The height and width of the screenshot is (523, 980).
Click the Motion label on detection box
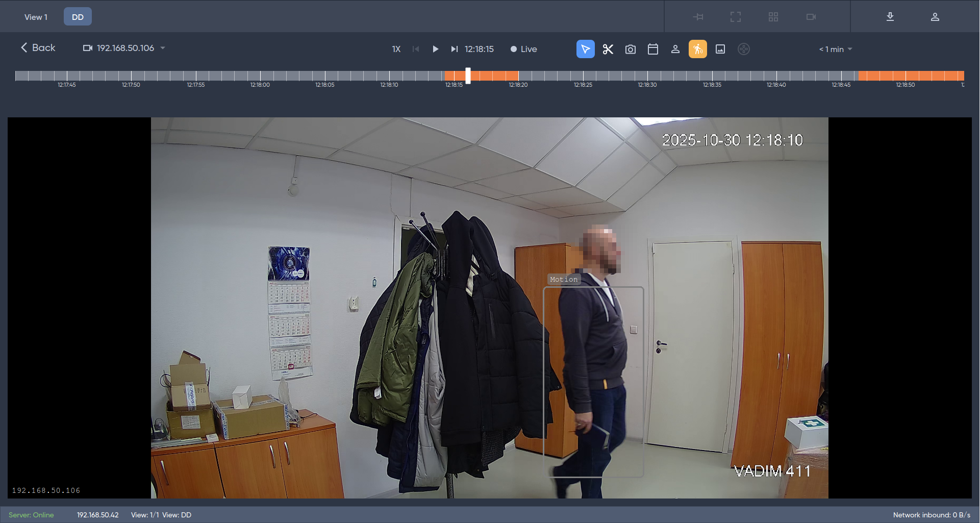[564, 280]
